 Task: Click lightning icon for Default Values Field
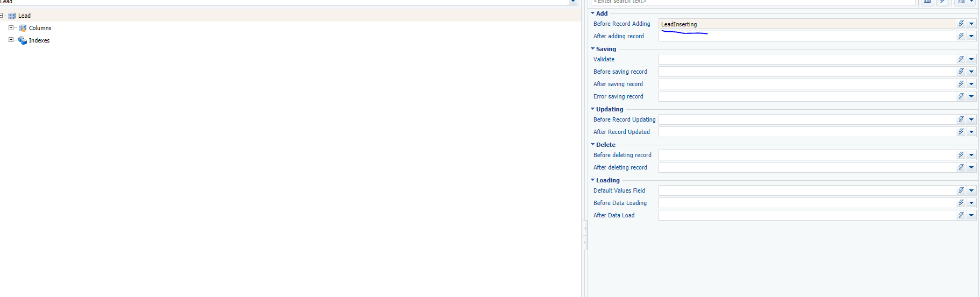961,190
